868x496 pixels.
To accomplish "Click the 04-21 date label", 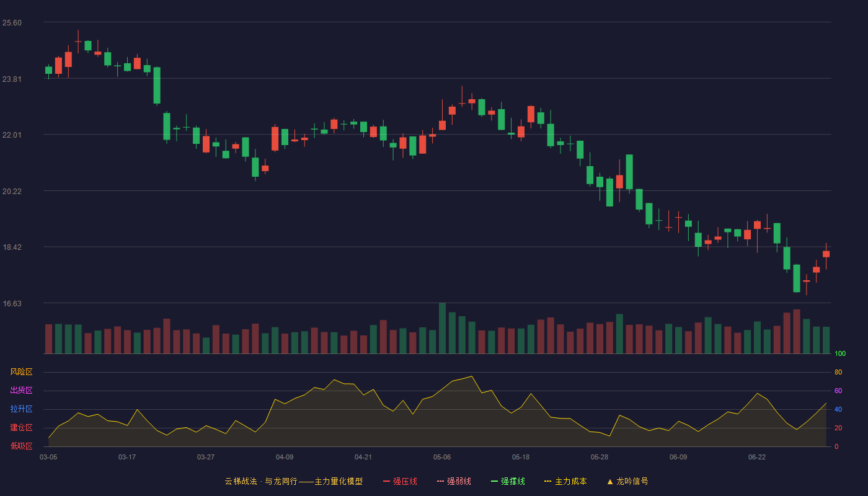I will (363, 457).
